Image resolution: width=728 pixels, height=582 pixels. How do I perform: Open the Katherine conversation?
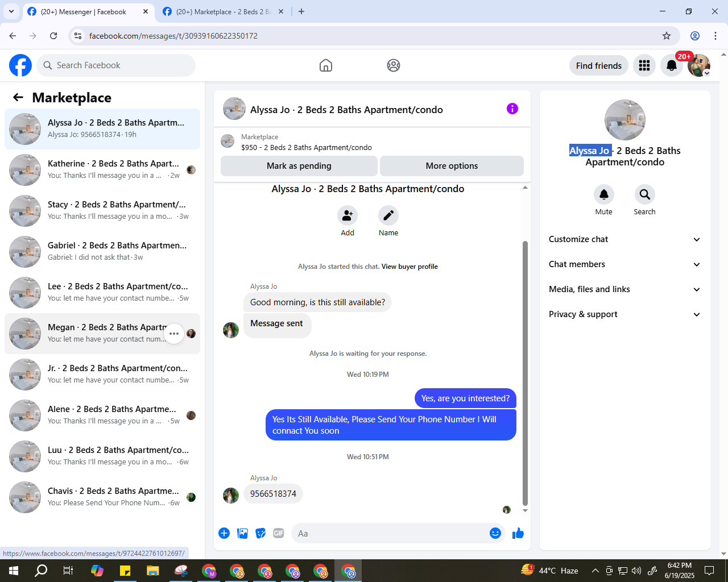pyautogui.click(x=102, y=170)
